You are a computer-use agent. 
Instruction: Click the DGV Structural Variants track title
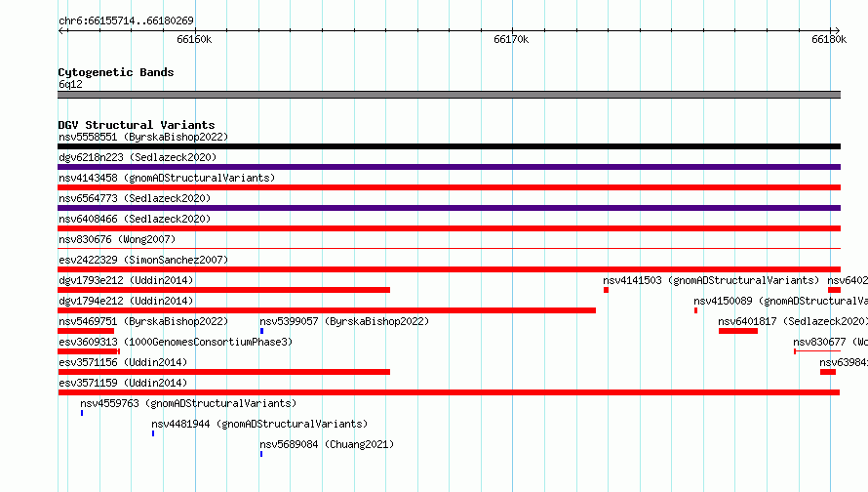[x=137, y=125]
